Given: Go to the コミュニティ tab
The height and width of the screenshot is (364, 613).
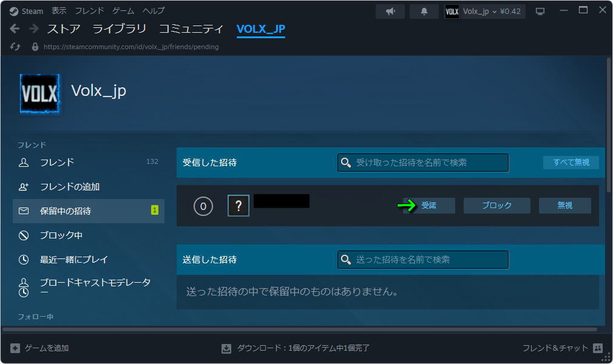Looking at the screenshot, I should pyautogui.click(x=191, y=29).
